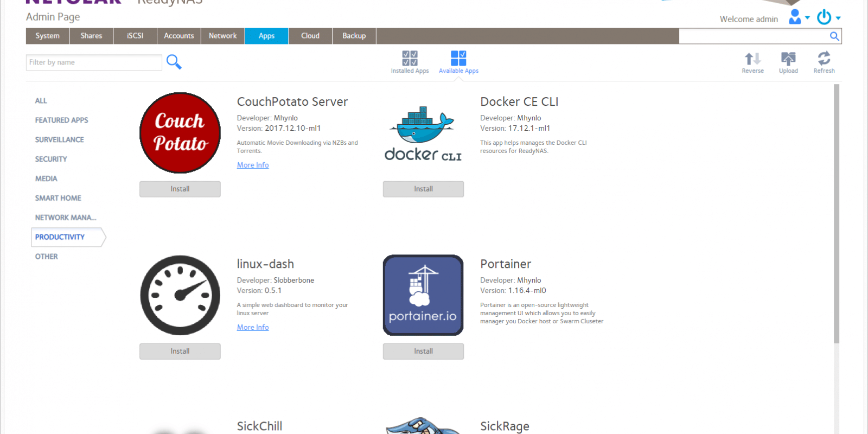Open the admin user profile menu
Viewport: 868px width, 434px height.
coord(799,17)
